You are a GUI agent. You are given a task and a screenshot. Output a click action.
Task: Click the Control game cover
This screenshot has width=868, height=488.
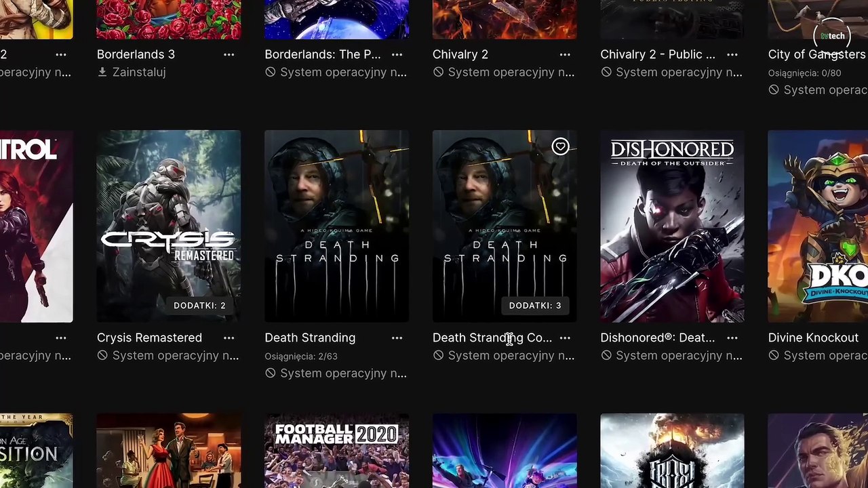(x=37, y=226)
